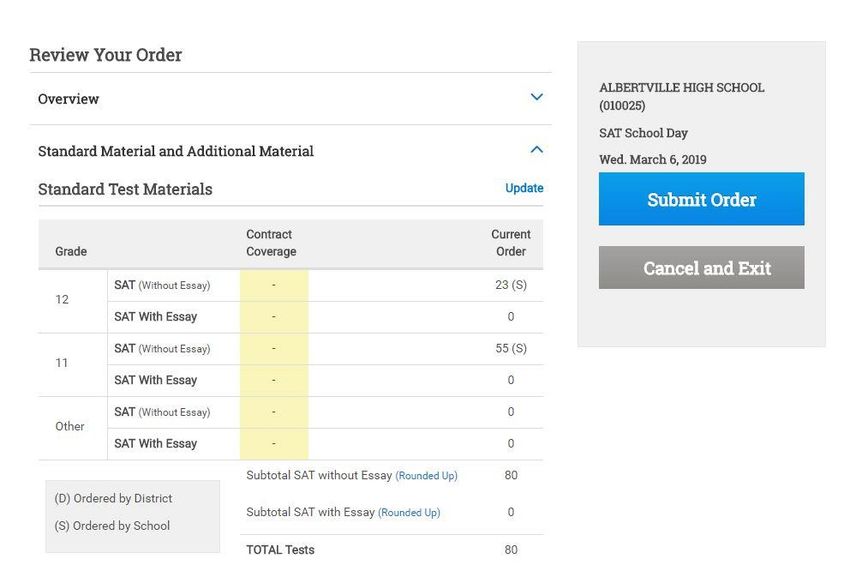The height and width of the screenshot is (577, 850).
Task: Click the 23 (S) current order value
Action: [510, 285]
